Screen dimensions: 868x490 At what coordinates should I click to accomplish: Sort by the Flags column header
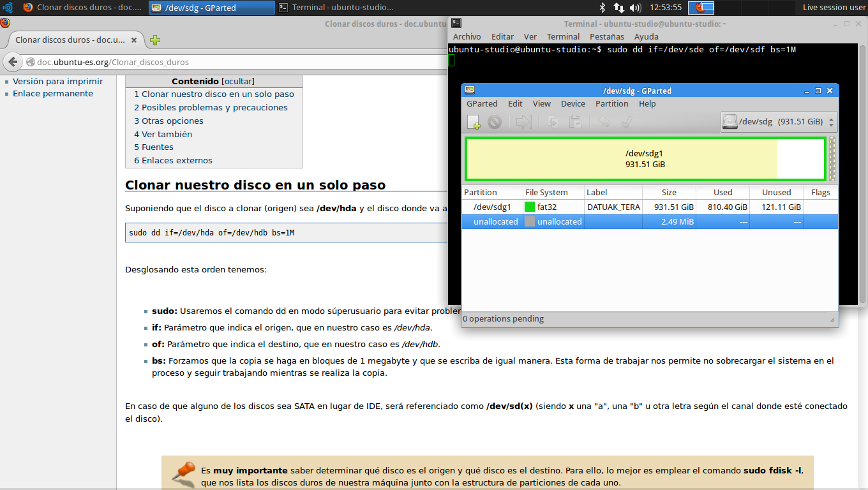point(820,192)
